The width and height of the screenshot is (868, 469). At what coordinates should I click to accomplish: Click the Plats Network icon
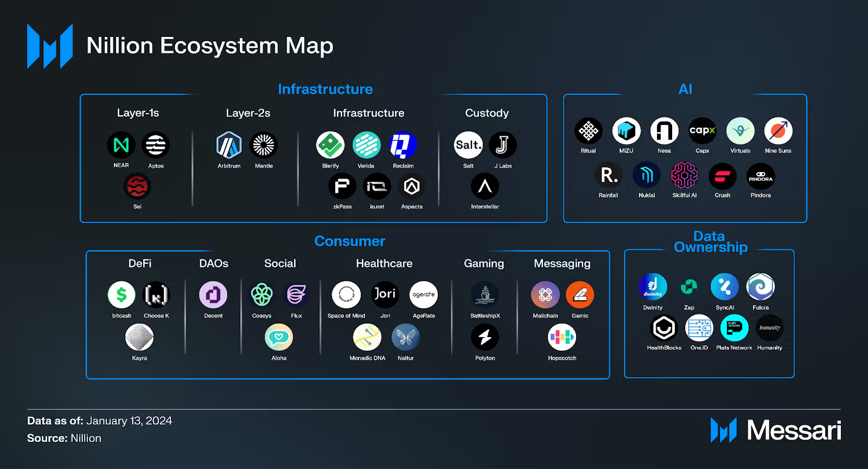coord(734,328)
